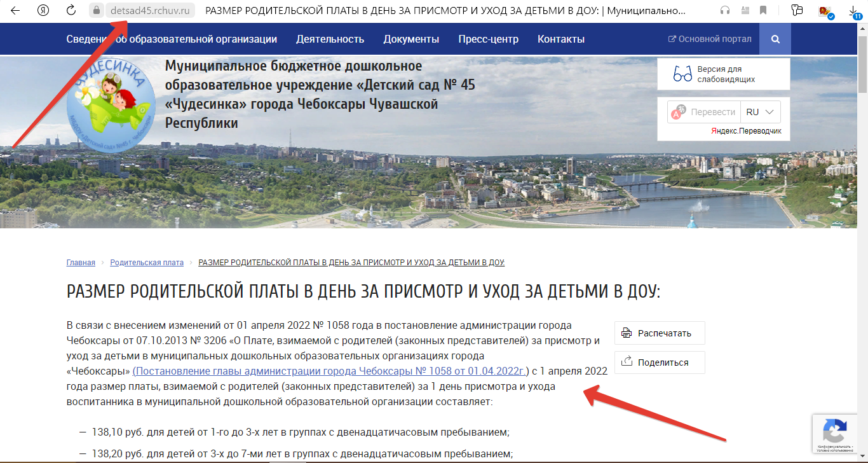
Task: Open the Документы menu
Action: [411, 38]
